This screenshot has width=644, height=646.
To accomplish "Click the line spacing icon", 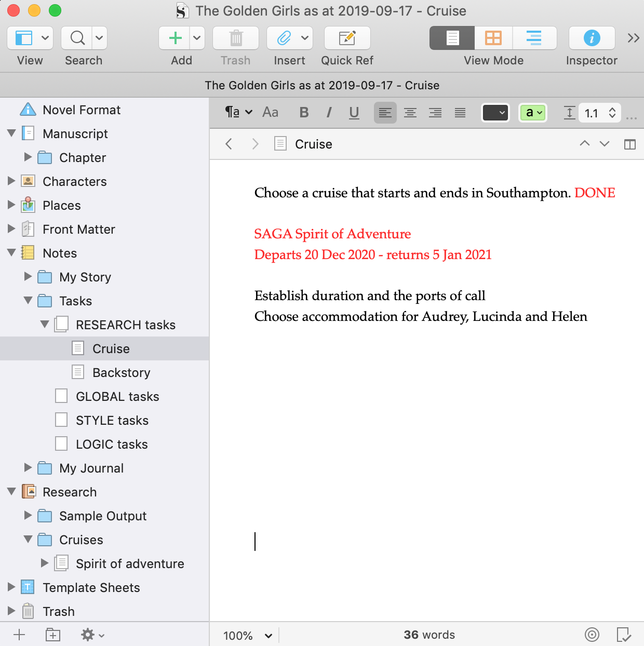I will click(569, 113).
